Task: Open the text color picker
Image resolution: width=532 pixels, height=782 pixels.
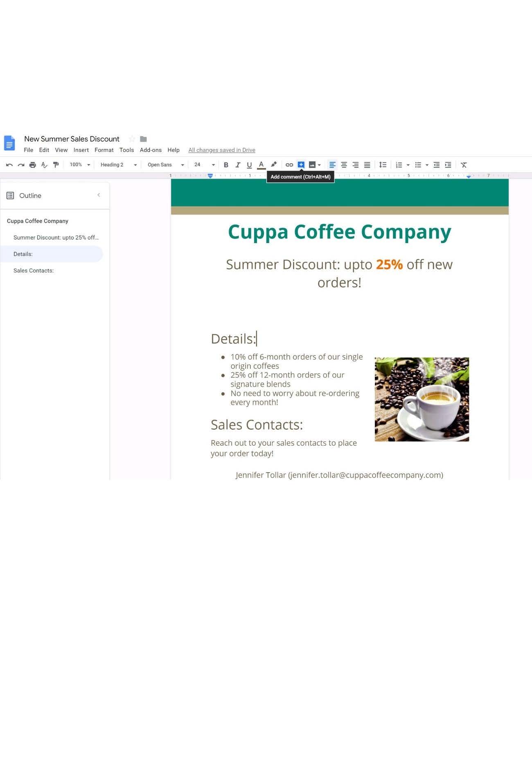Action: click(x=261, y=165)
